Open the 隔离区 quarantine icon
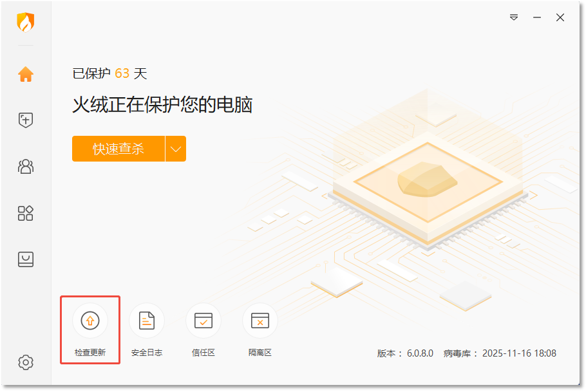This screenshot has height=392, width=586. click(260, 321)
